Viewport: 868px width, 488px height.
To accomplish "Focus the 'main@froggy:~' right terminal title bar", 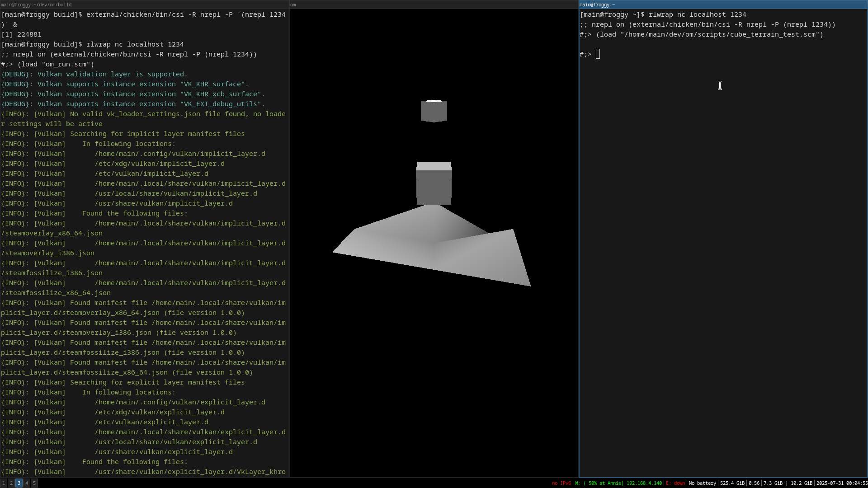I will click(x=723, y=5).
